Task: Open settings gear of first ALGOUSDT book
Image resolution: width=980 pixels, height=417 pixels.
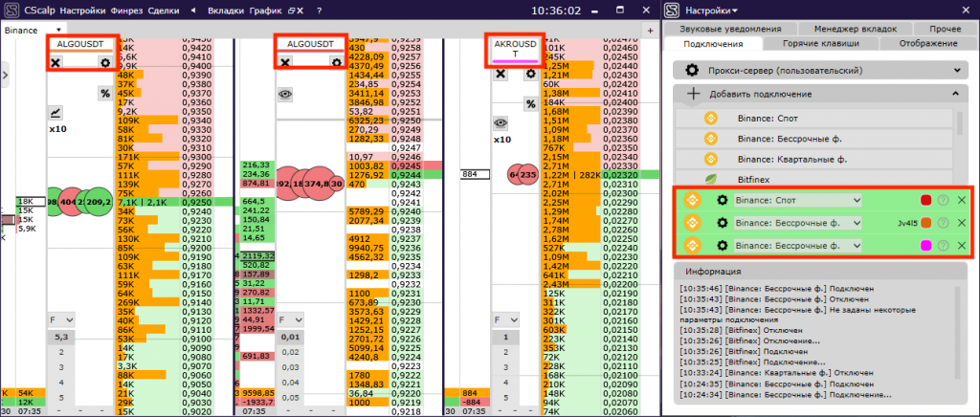Action: (105, 62)
